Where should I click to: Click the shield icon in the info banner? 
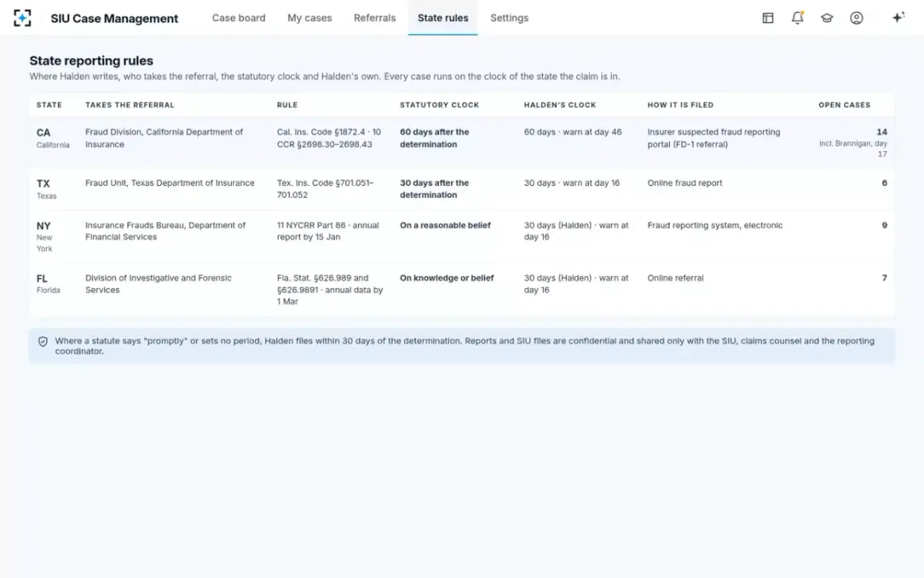(43, 341)
